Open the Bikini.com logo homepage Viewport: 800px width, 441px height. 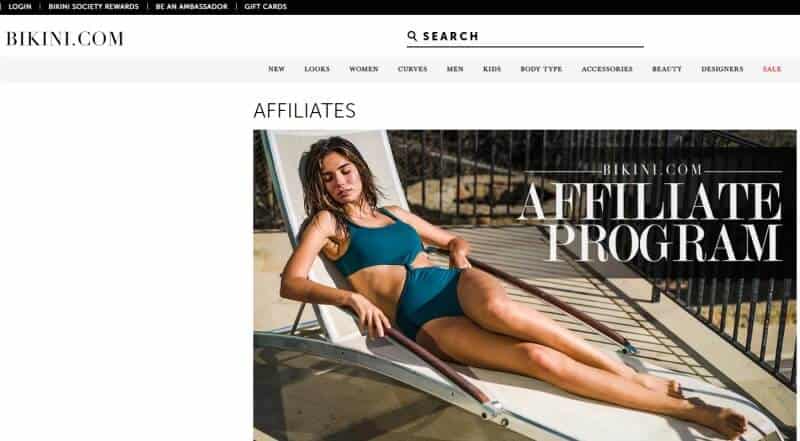pos(65,39)
